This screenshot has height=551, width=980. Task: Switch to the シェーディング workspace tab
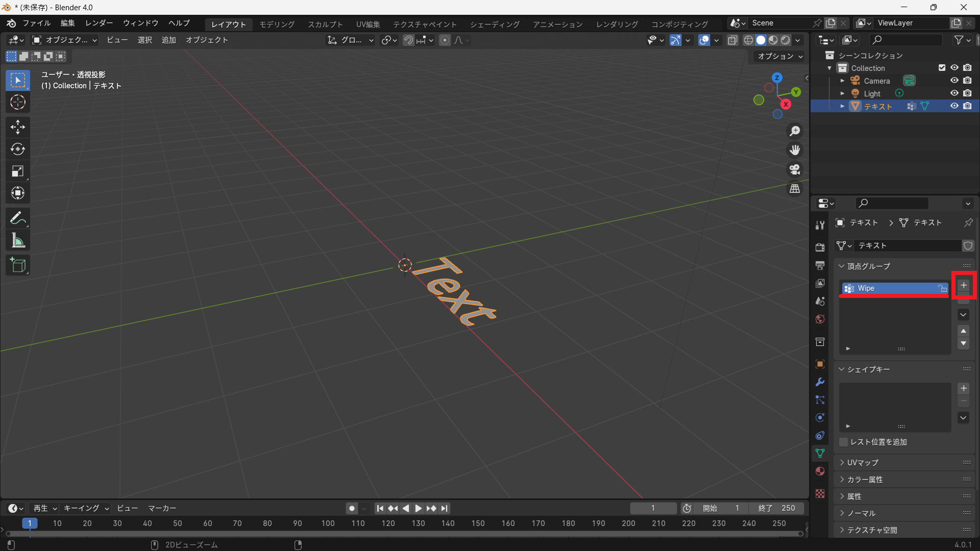tap(494, 24)
